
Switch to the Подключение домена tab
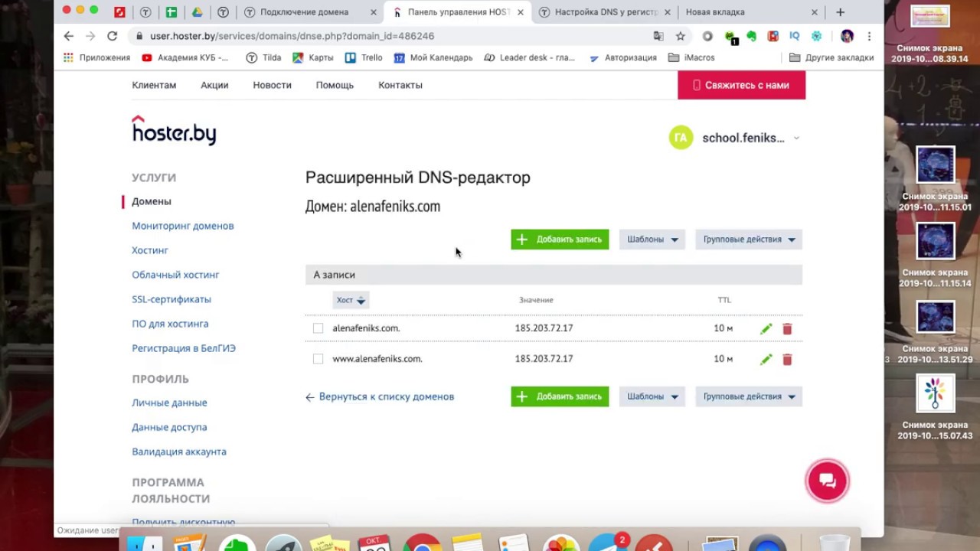point(304,12)
